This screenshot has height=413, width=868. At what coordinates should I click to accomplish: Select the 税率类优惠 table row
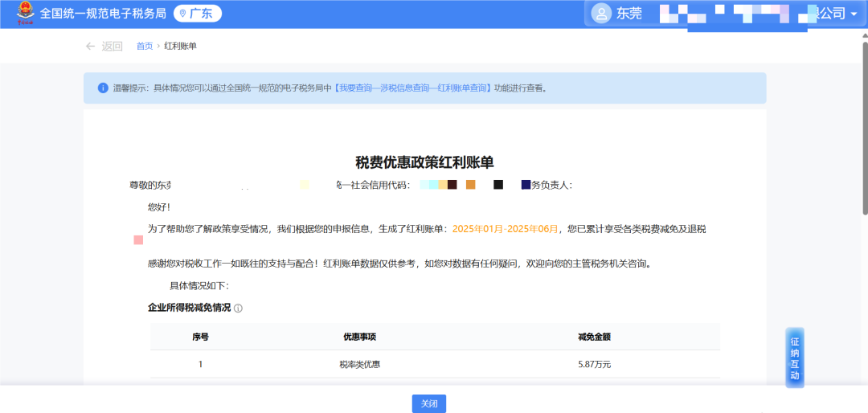coord(359,364)
